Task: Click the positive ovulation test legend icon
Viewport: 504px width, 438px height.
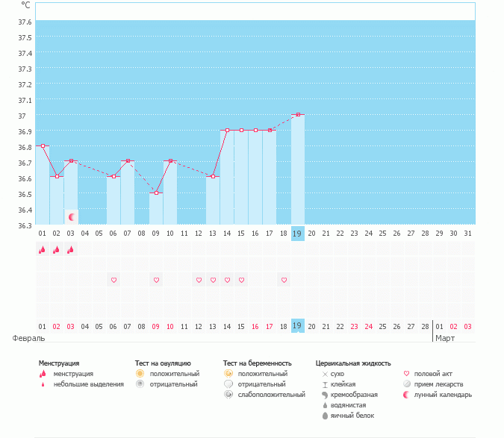Action: tap(140, 373)
